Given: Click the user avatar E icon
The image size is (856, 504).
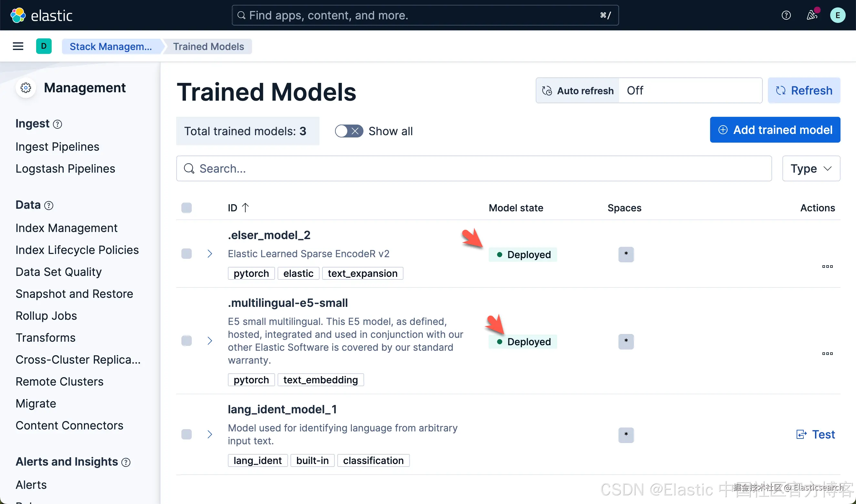Looking at the screenshot, I should [x=837, y=15].
